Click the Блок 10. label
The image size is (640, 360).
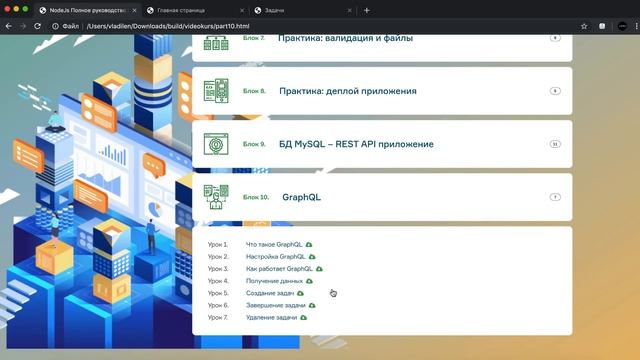(x=256, y=197)
